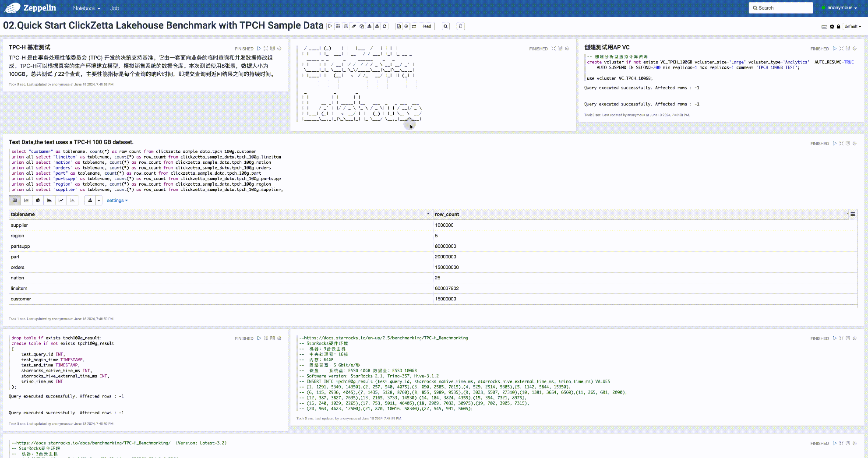Click the trash icon beside the title
This screenshot has width=868, height=458.
(x=460, y=26)
